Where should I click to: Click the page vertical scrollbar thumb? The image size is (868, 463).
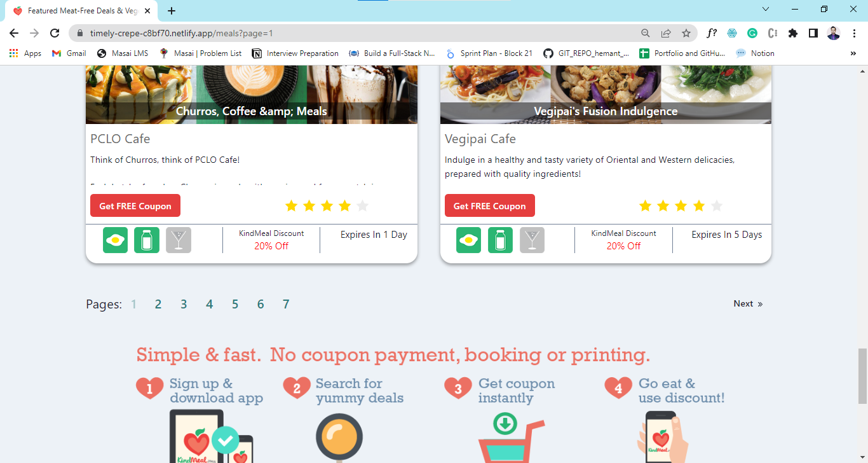tap(862, 376)
